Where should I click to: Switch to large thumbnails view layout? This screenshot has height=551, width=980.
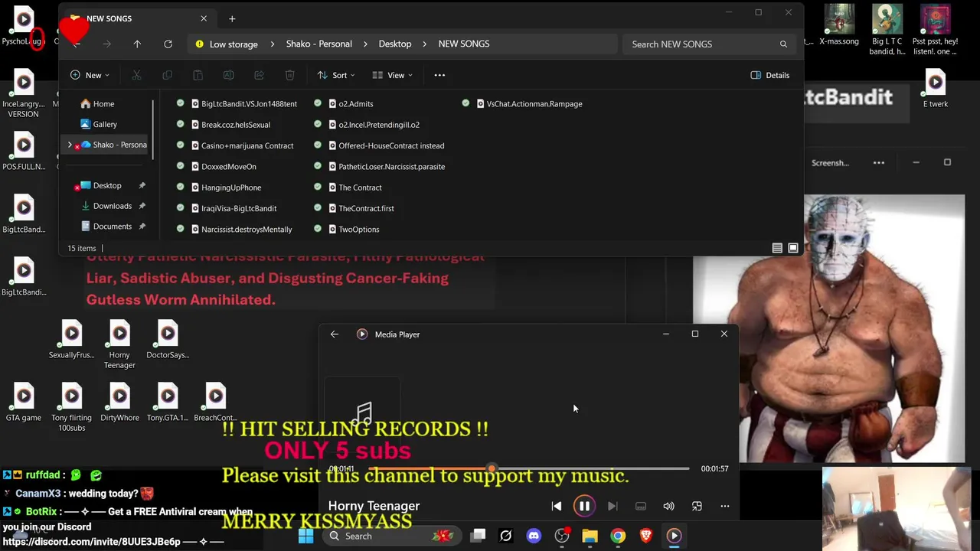pos(793,248)
